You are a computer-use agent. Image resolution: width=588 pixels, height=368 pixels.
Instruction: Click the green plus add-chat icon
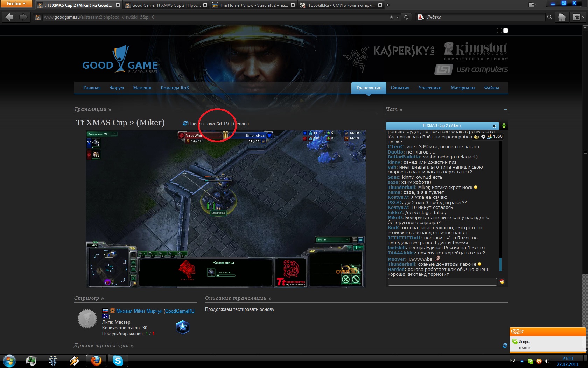point(504,125)
